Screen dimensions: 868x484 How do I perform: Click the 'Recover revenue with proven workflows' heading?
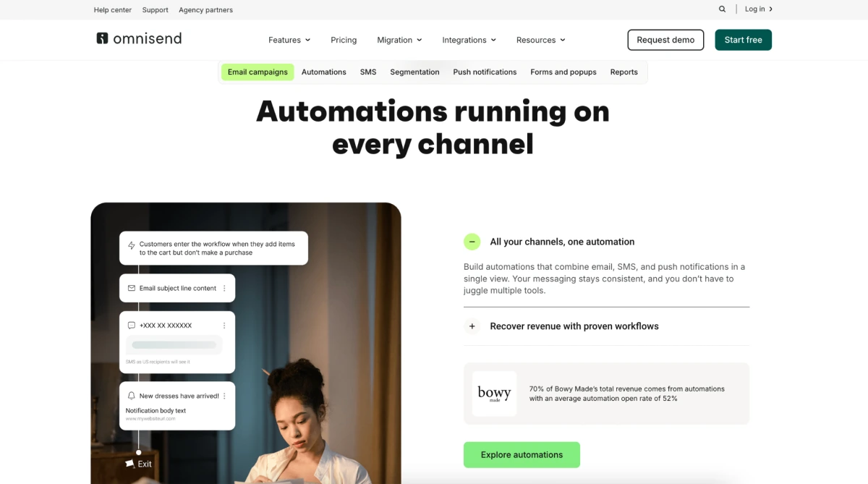coord(574,326)
